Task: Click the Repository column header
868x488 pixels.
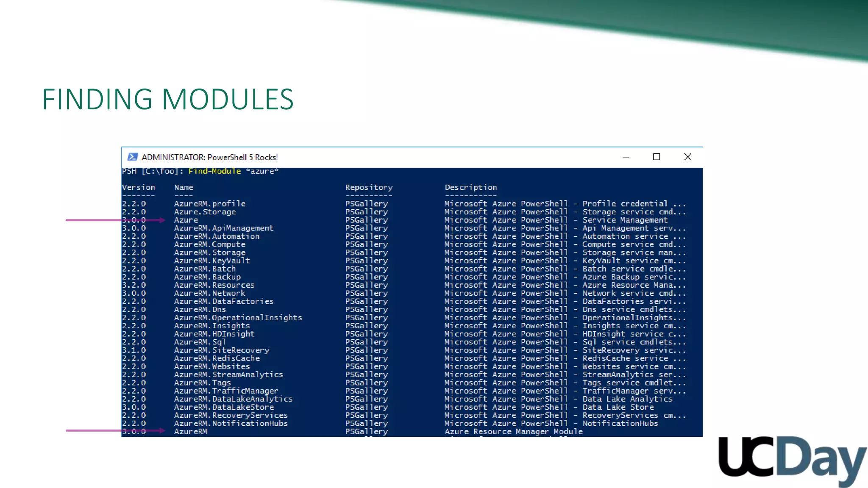Action: [x=369, y=187]
